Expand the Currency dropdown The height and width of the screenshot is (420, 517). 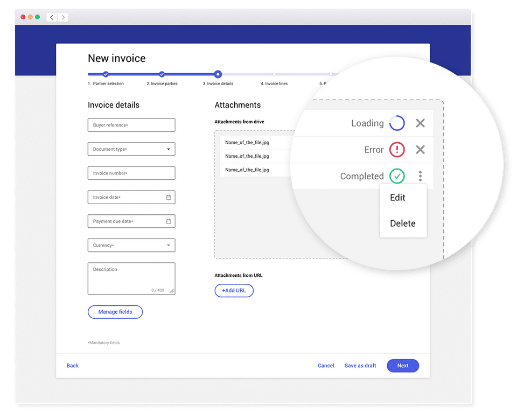coord(169,246)
